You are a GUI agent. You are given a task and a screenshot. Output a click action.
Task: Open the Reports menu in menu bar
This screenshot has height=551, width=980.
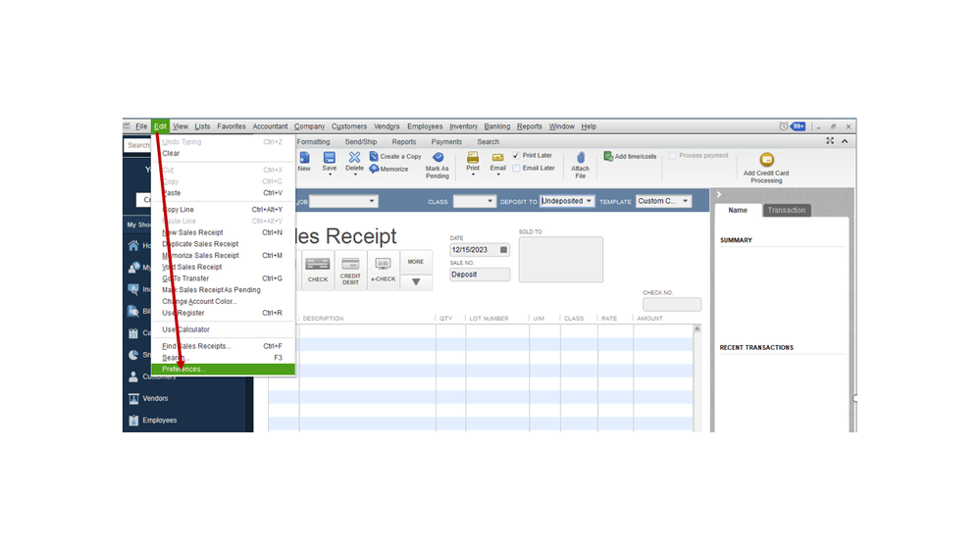click(530, 126)
